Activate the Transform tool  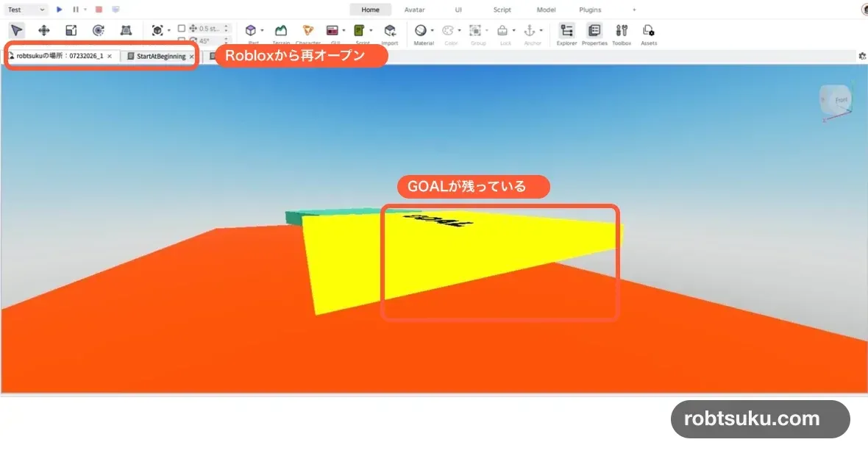tap(127, 30)
